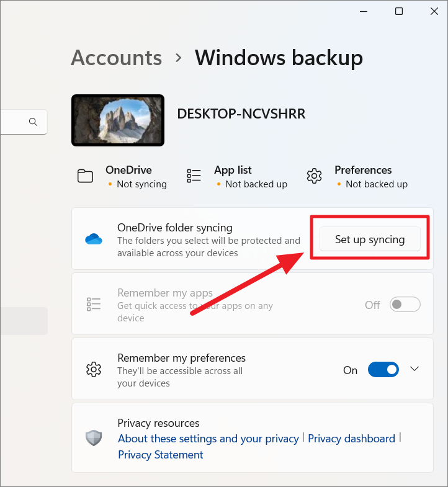Click the DESKTOP-NCVSHRR device name
The image size is (448, 487).
tap(241, 114)
